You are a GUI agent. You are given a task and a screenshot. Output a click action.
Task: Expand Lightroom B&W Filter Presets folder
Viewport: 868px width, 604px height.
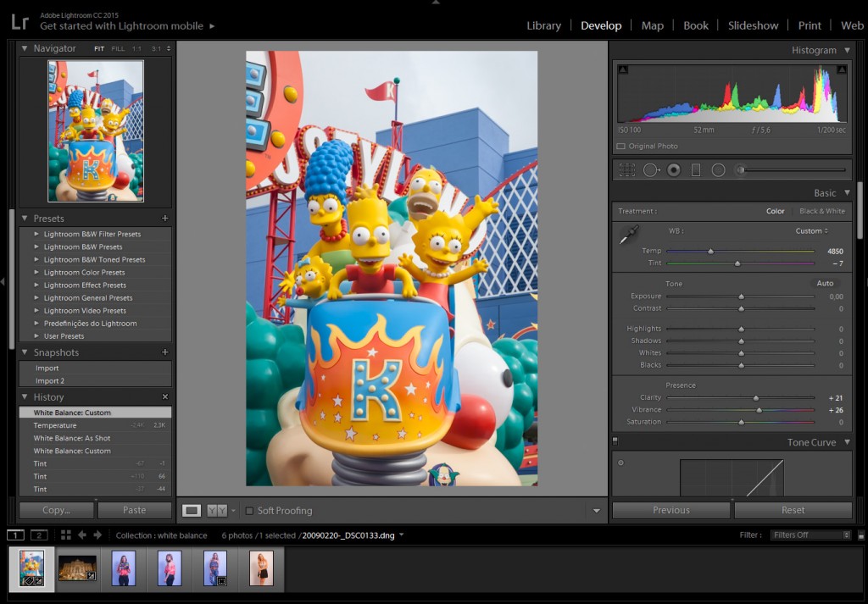pyautogui.click(x=36, y=234)
